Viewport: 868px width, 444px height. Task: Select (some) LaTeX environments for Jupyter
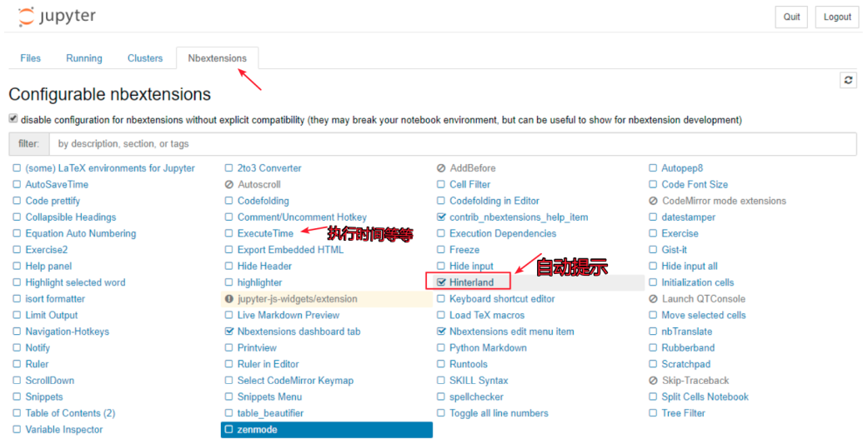coord(109,168)
